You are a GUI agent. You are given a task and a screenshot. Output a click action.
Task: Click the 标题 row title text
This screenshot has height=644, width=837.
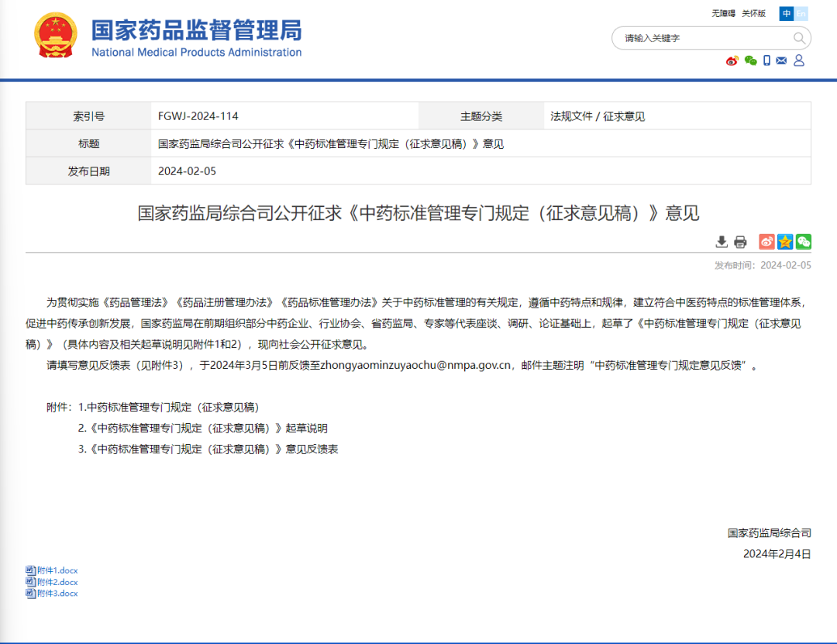click(331, 144)
